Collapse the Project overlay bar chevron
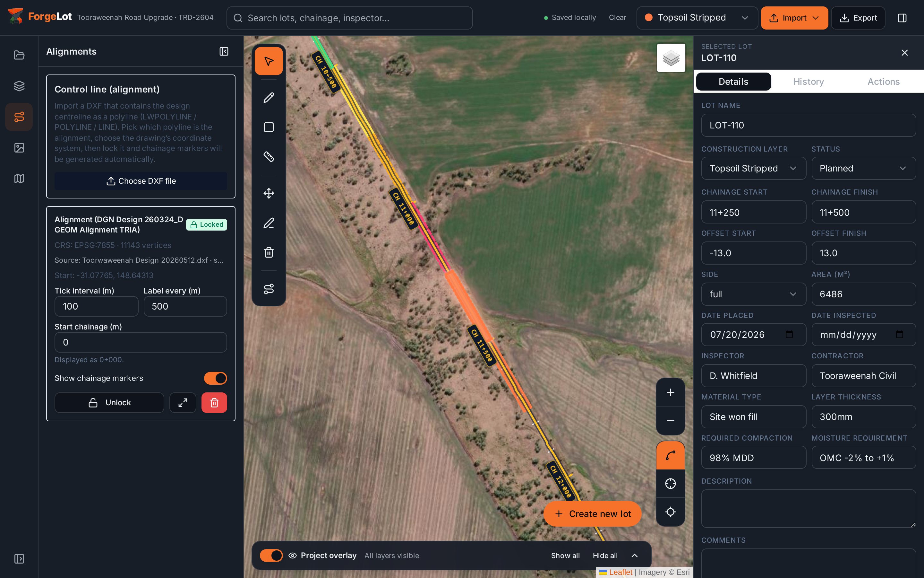The image size is (924, 578). coord(635,556)
